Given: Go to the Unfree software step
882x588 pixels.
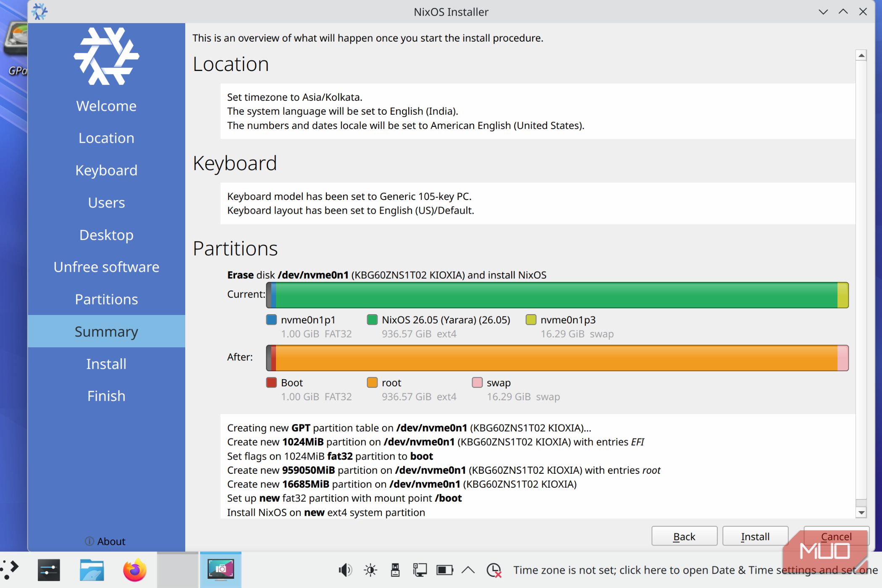Looking at the screenshot, I should tap(106, 267).
